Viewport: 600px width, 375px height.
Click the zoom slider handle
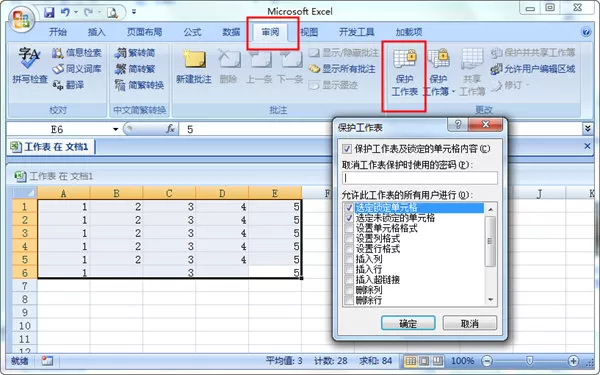point(529,361)
